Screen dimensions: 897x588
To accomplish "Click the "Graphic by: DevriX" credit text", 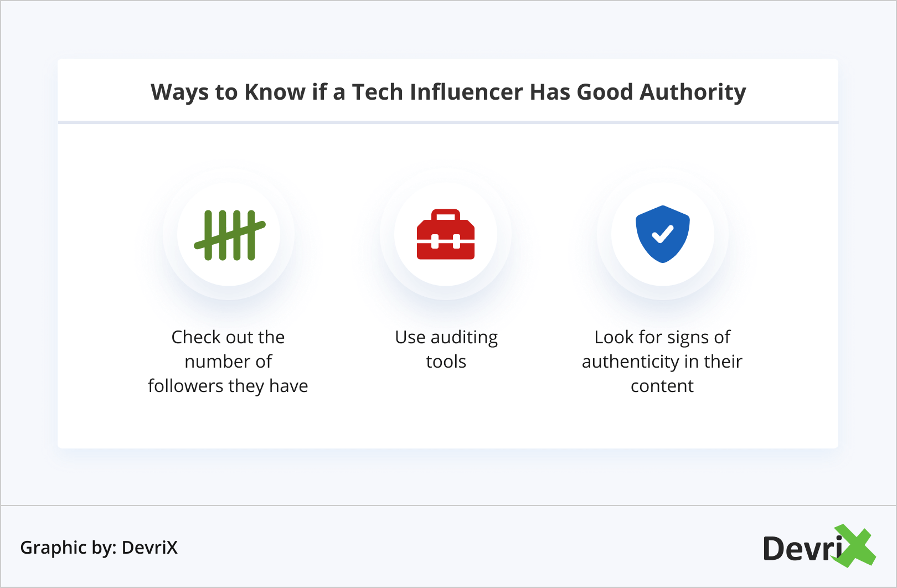I will click(99, 548).
